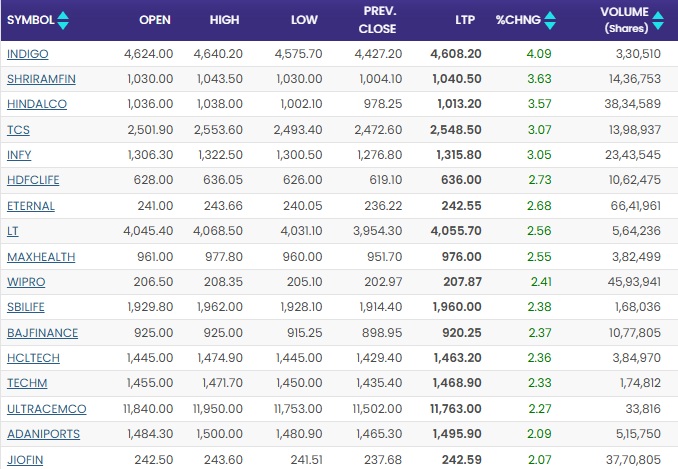Click the sort arrows beside SYMBOL header
This screenshot has height=469, width=678.
[x=64, y=20]
